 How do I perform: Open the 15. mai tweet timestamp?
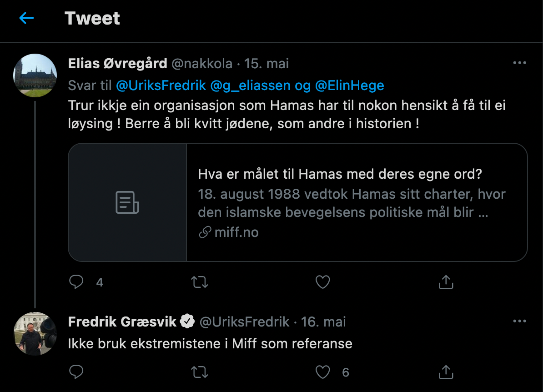tap(266, 64)
